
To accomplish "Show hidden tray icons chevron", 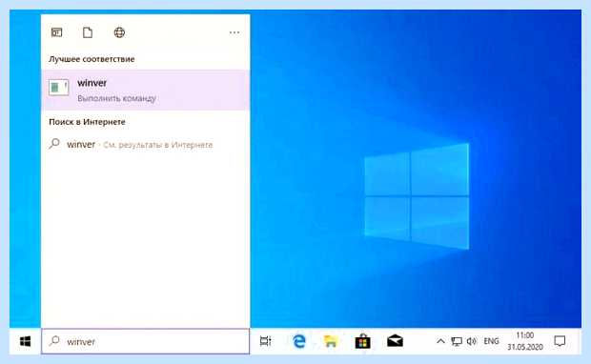I will click(440, 341).
